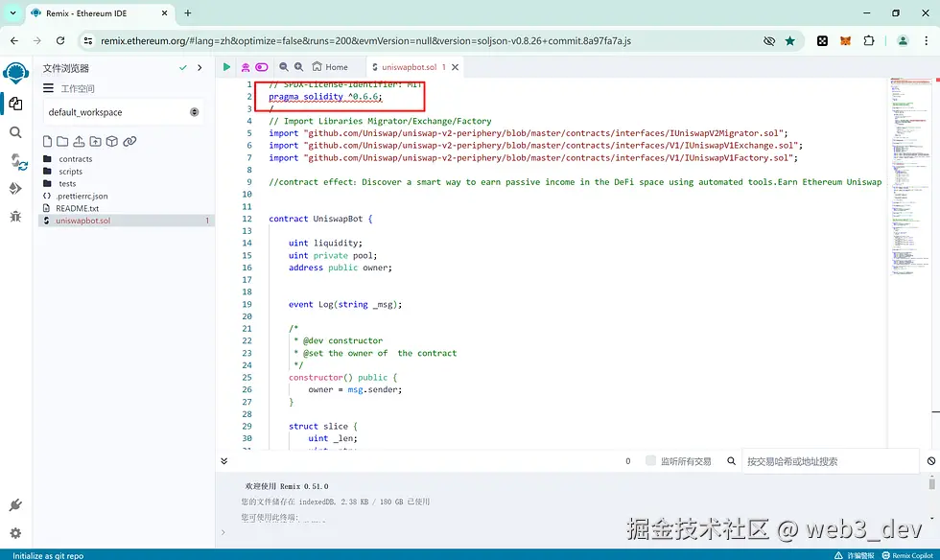Open the tab search dropdown arrow
This screenshot has height=560, width=940.
[12, 12]
